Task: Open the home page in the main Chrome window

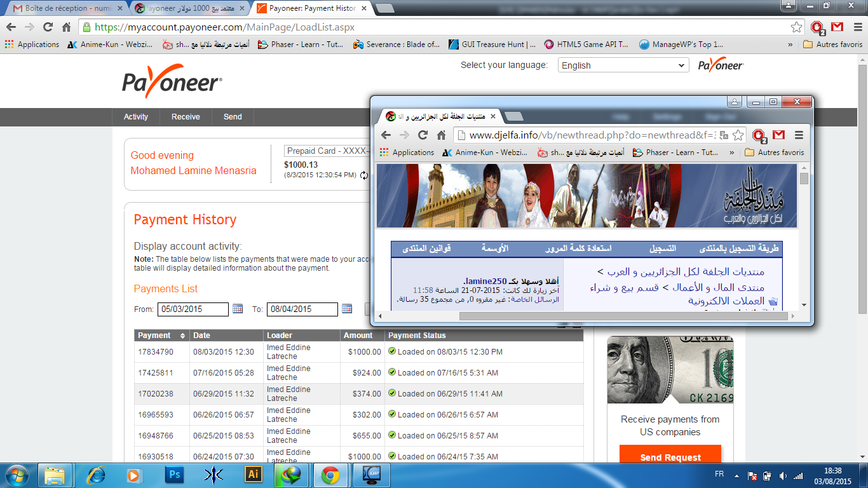Action: point(66,27)
